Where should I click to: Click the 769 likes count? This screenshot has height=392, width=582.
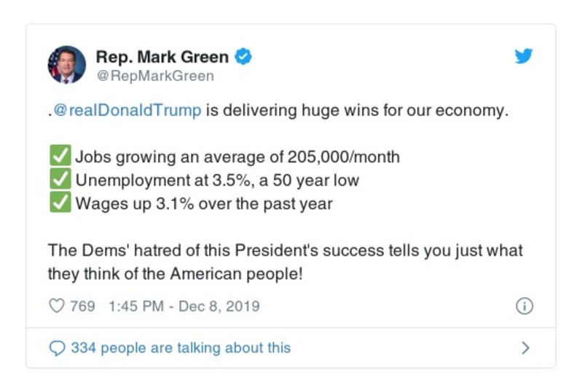tap(82, 307)
